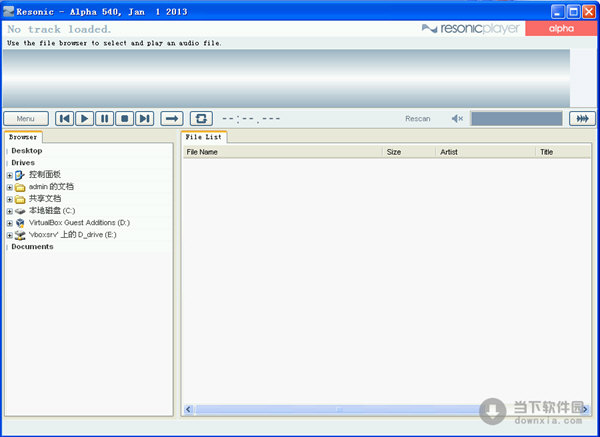
Task: Click the file list scrollbar left arrow
Action: tap(188, 409)
